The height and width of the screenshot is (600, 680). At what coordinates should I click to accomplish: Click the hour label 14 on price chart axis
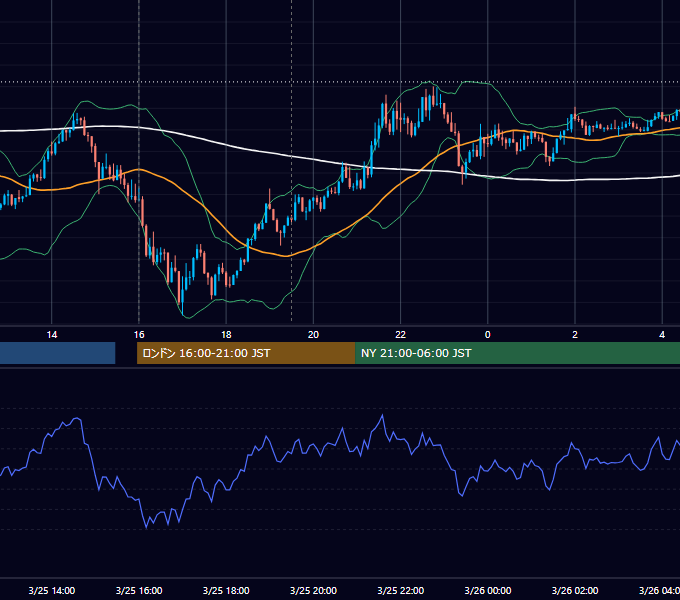[52, 335]
